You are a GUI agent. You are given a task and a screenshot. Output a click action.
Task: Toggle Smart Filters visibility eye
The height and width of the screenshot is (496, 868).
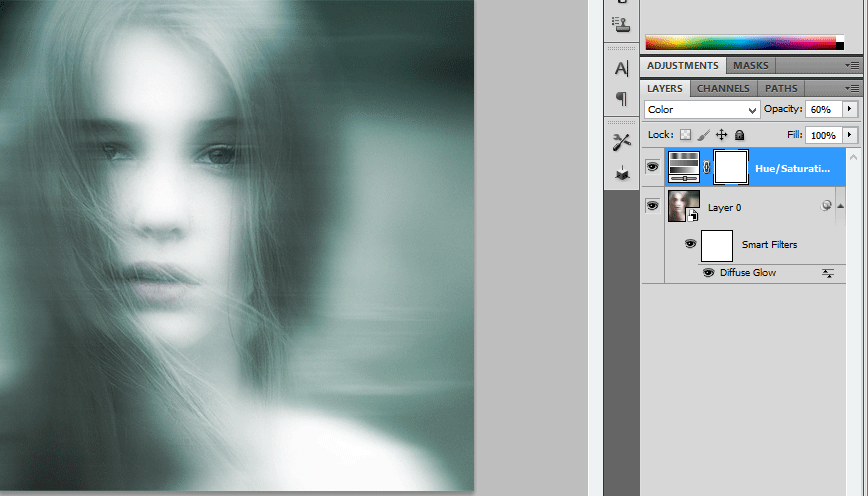pyautogui.click(x=690, y=244)
